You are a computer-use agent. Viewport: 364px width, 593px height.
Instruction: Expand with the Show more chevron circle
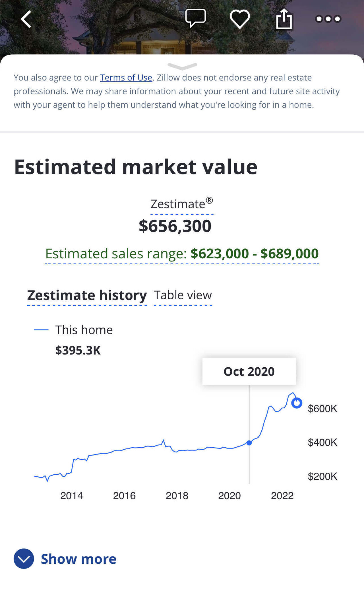coord(24,559)
